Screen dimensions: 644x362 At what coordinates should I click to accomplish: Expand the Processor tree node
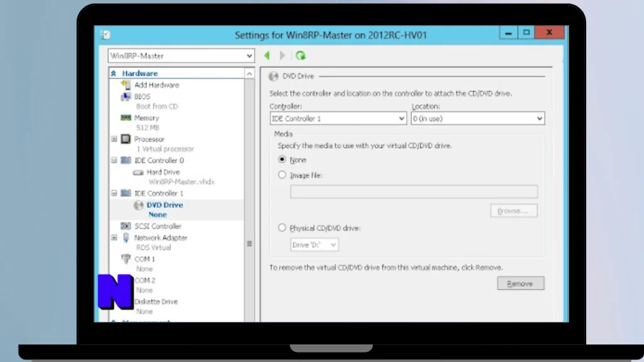tap(114, 139)
